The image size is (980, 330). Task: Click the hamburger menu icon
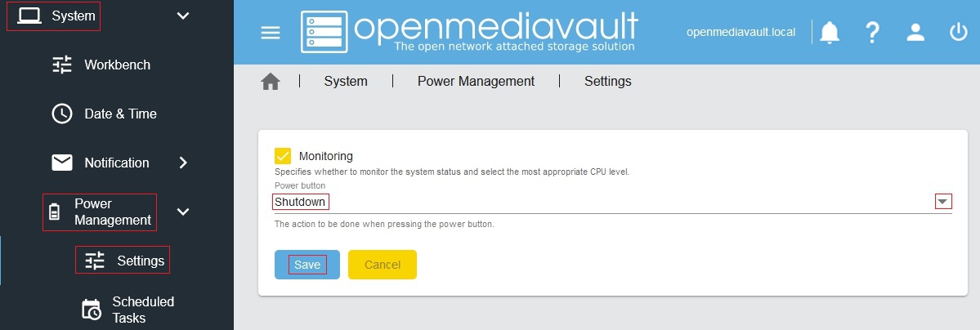270,33
